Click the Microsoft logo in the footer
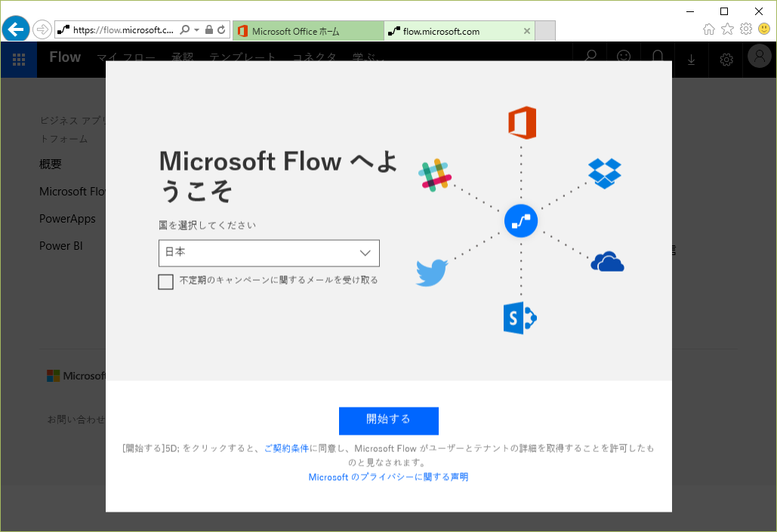 76,376
